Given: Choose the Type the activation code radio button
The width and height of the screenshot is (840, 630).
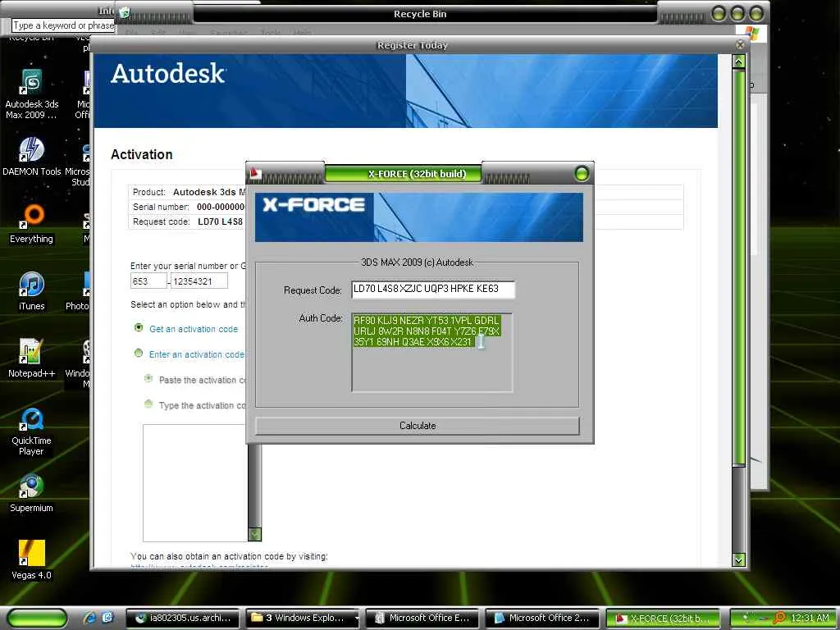Looking at the screenshot, I should [148, 404].
